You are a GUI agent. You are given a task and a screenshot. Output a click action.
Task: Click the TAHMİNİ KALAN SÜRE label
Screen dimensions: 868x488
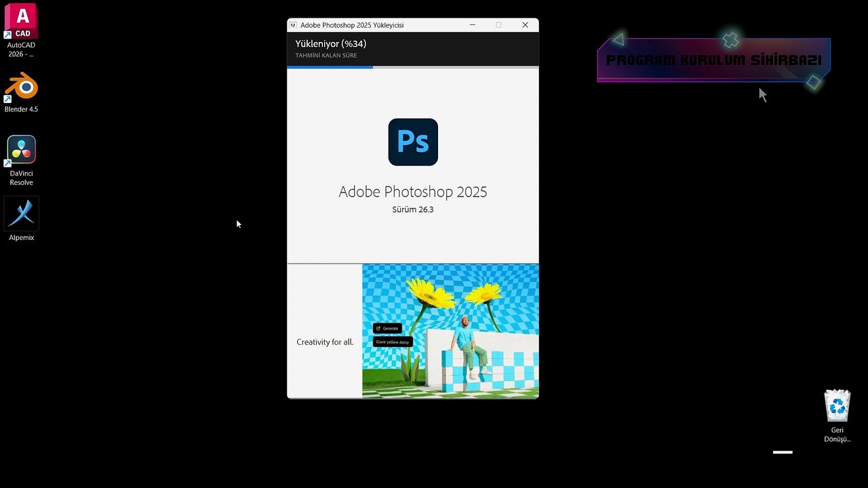point(326,56)
